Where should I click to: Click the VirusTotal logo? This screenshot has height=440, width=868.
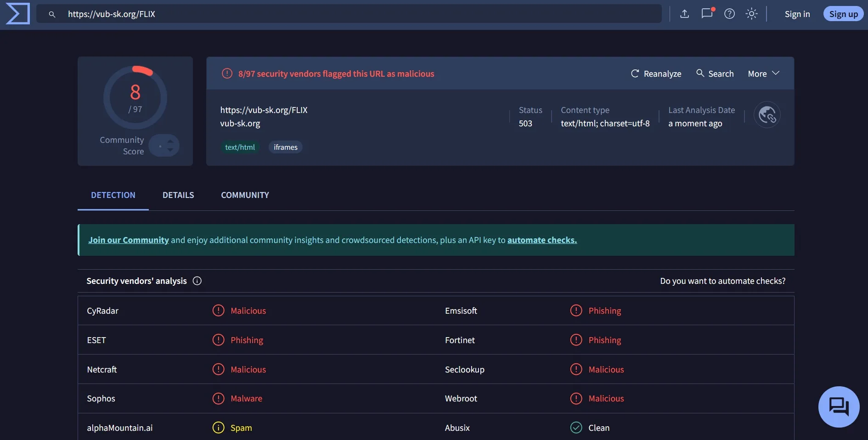(17, 13)
